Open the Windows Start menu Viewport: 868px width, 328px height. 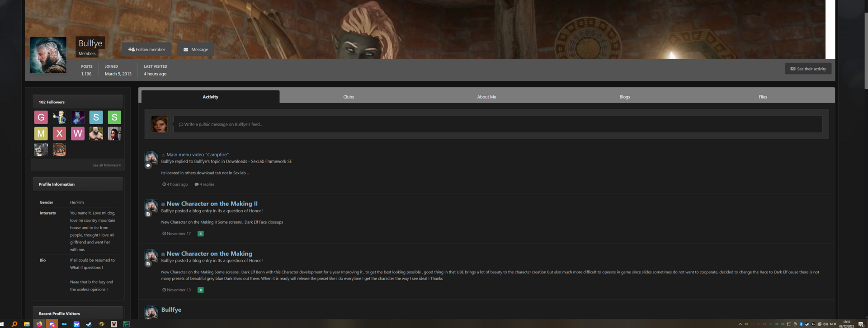click(x=2, y=324)
